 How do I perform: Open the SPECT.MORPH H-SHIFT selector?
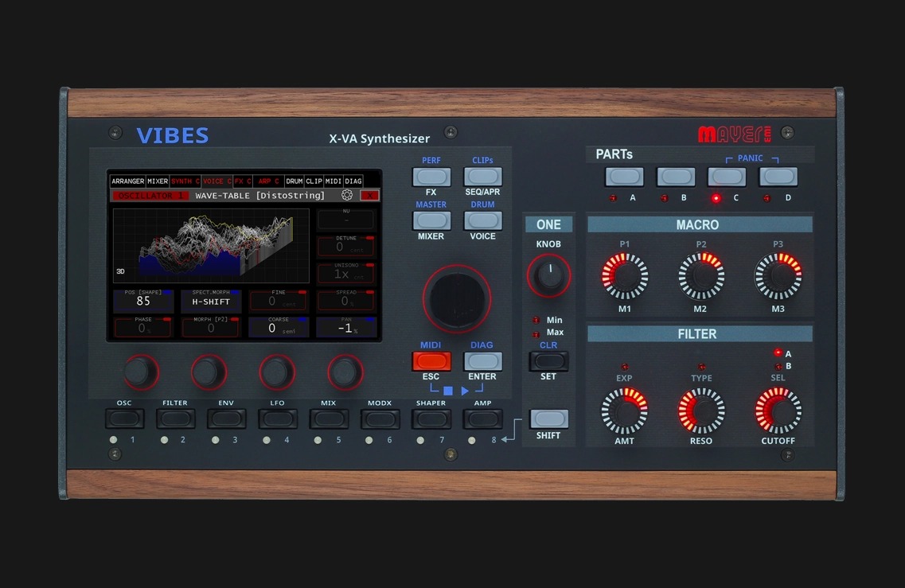pyautogui.click(x=211, y=299)
